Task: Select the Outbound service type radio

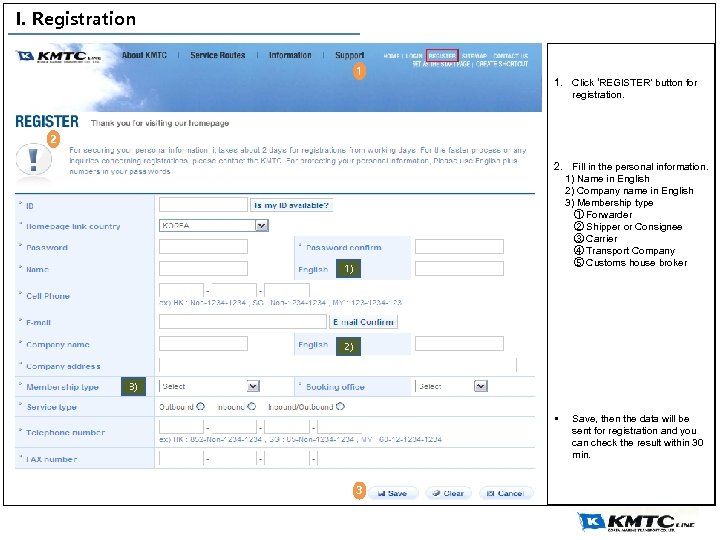Action: coord(200,406)
